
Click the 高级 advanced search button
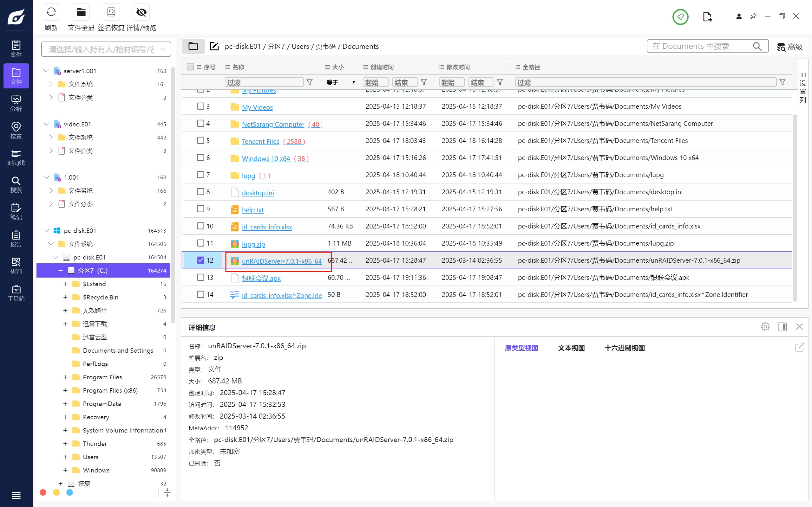pyautogui.click(x=790, y=47)
